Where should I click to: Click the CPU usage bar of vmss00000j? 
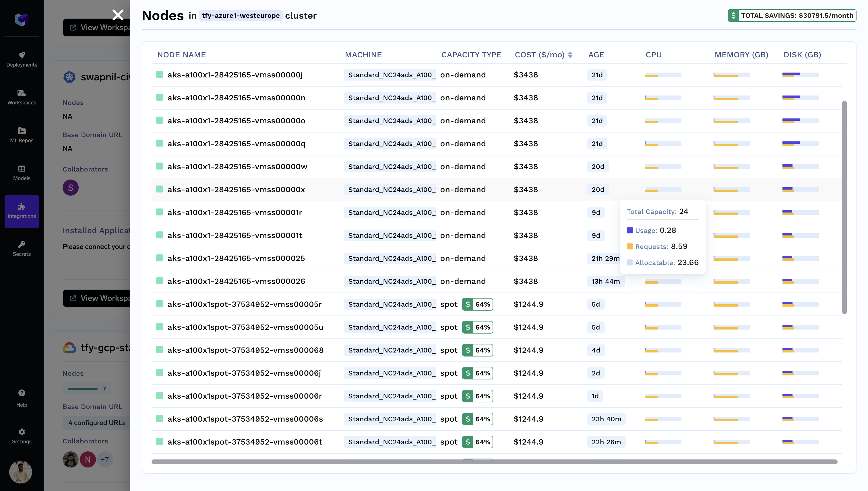click(x=662, y=75)
